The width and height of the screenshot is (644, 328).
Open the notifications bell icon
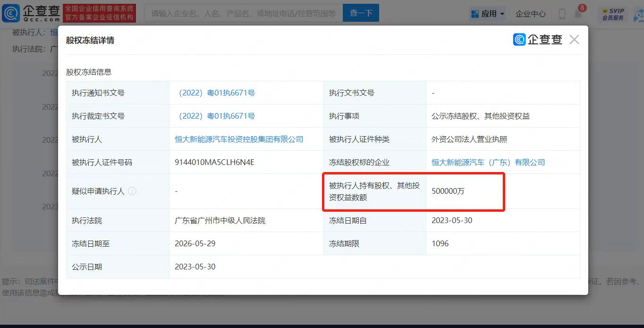[x=578, y=14]
